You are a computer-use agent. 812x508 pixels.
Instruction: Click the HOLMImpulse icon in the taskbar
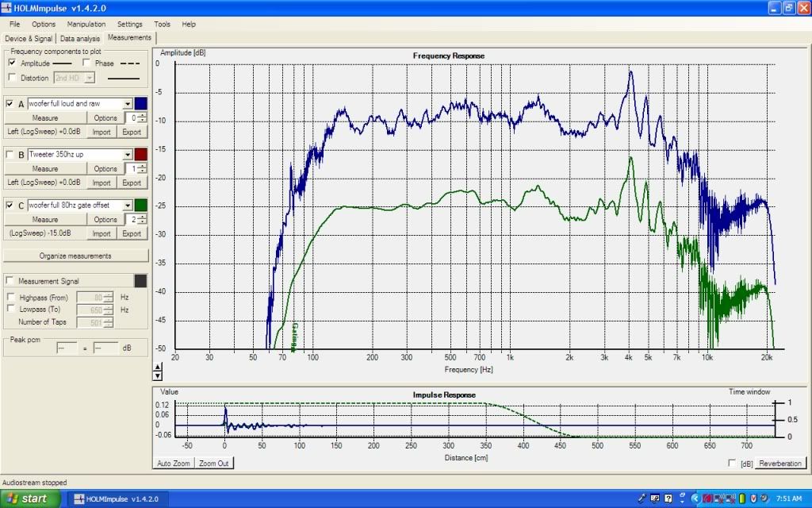click(x=79, y=499)
